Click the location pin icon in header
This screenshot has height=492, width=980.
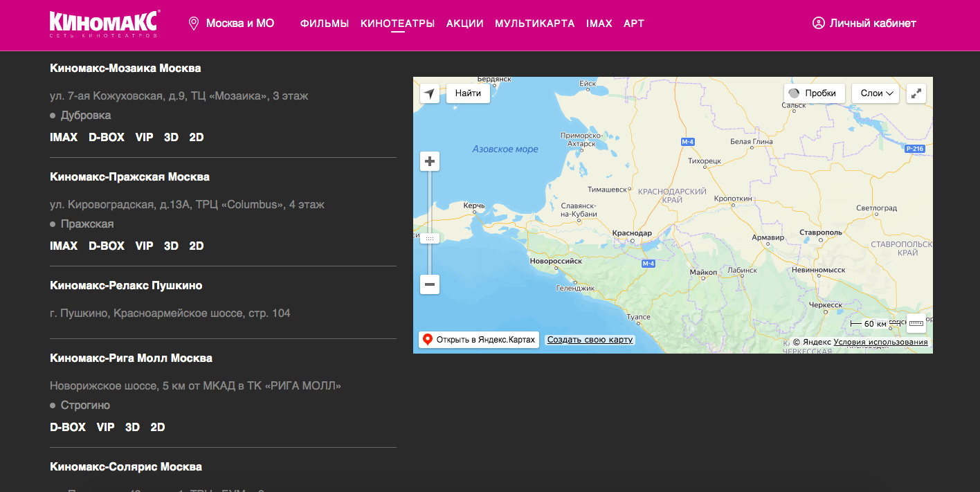point(194,24)
